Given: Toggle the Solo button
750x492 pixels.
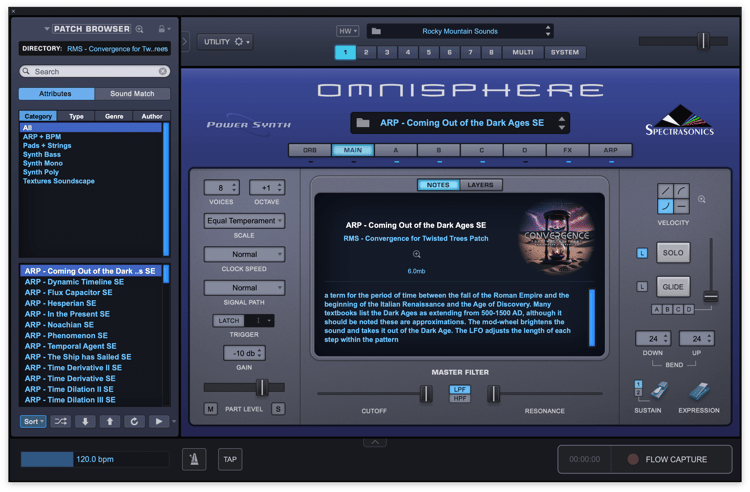Looking at the screenshot, I should pos(673,252).
